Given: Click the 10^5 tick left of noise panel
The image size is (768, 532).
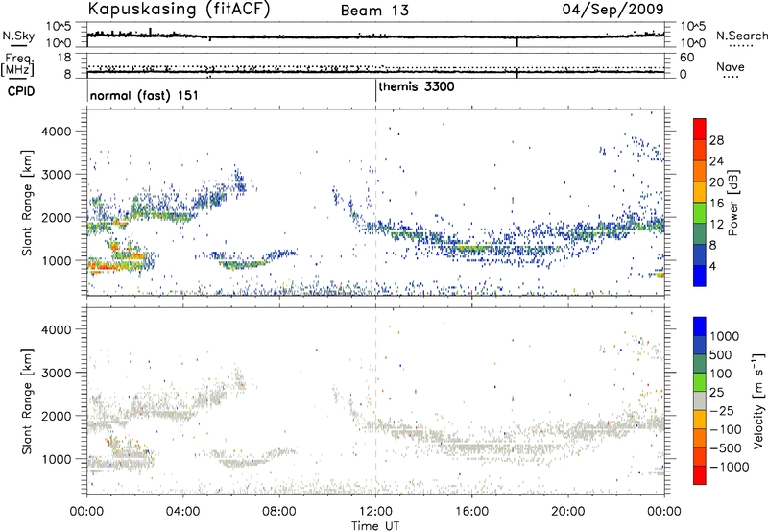Looking at the screenshot, I should pyautogui.click(x=60, y=26).
